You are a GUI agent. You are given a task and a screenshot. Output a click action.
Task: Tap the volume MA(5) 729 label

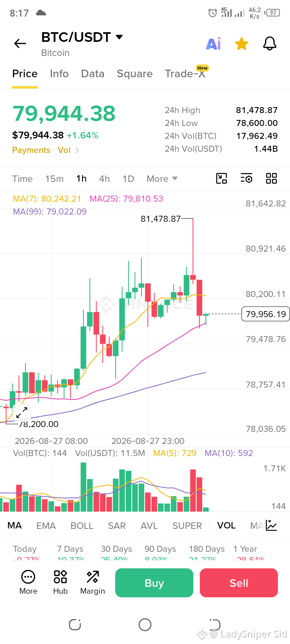point(175,453)
